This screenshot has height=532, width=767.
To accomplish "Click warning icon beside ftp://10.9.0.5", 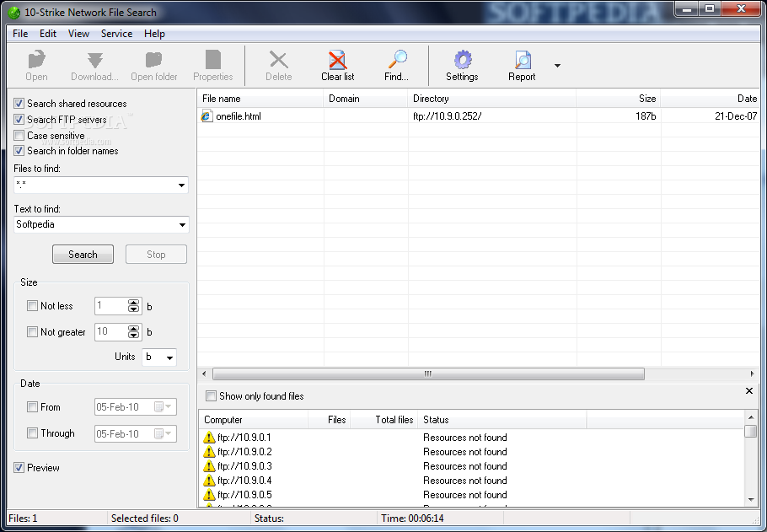I will [209, 494].
